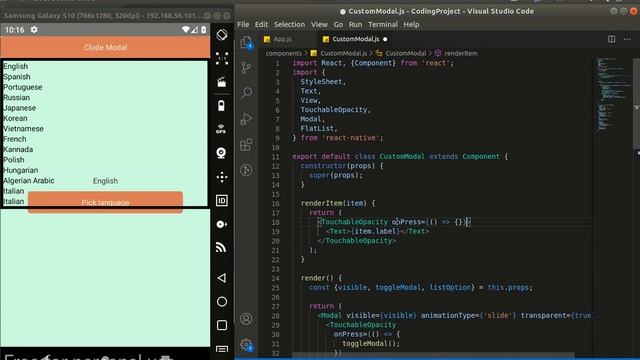Viewport: 640px width, 360px height.
Task: Rotate the emulator screen icon
Action: [222, 35]
